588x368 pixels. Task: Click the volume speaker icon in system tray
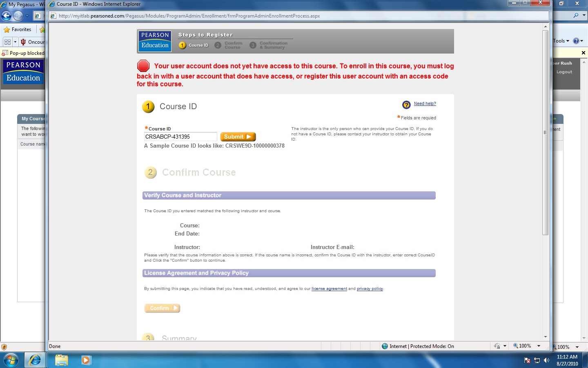[546, 360]
